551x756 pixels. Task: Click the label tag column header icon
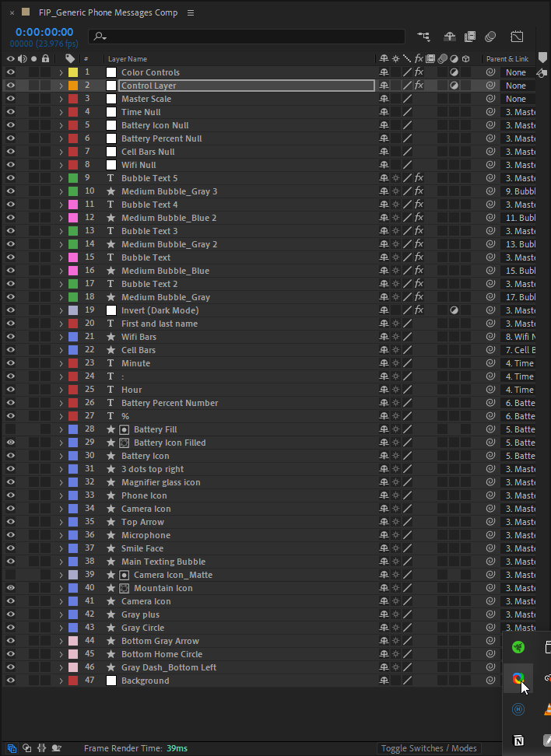pyautogui.click(x=70, y=59)
